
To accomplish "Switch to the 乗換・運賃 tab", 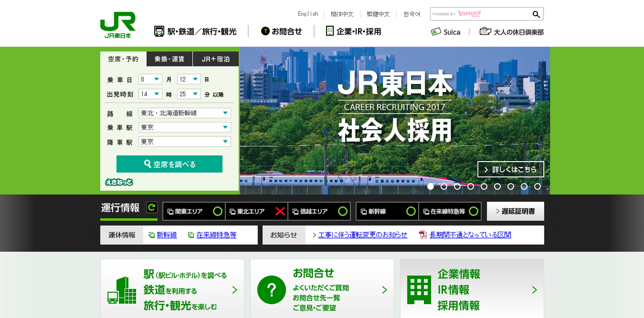I will (170, 59).
